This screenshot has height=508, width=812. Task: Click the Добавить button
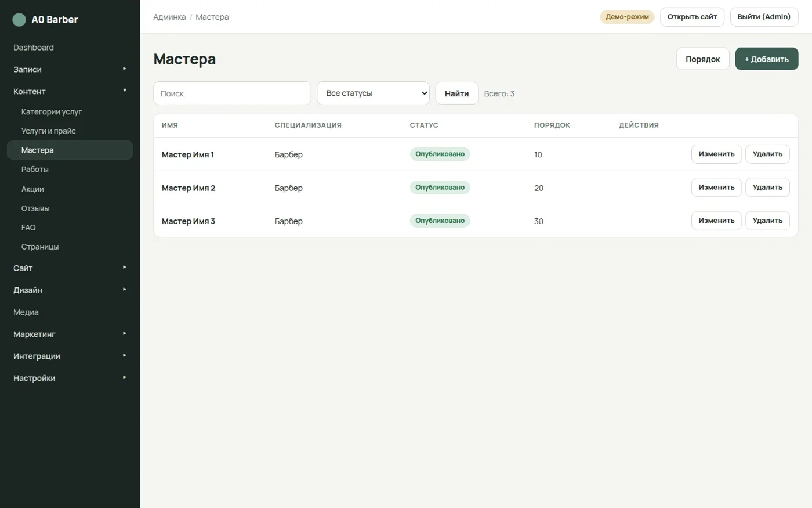pyautogui.click(x=767, y=59)
